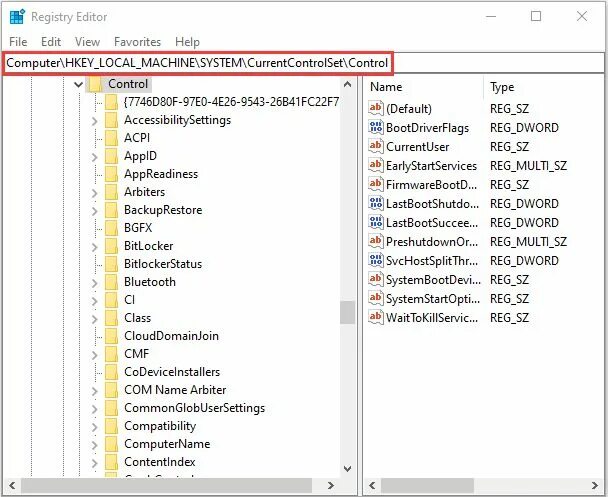Select the CommonGlobUserSettings key
The width and height of the screenshot is (608, 497).
click(x=194, y=408)
